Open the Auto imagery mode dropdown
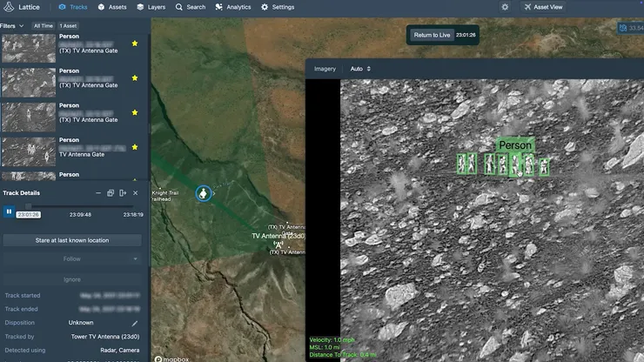 (360, 68)
